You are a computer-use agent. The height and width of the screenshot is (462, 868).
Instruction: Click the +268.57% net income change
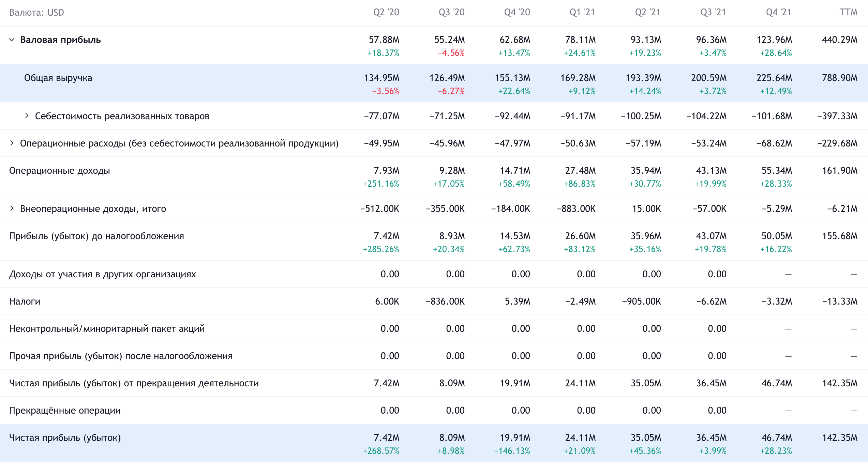381,451
